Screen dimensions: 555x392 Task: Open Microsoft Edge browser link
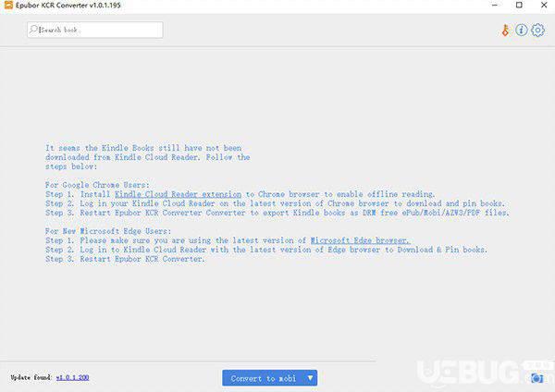[361, 240]
